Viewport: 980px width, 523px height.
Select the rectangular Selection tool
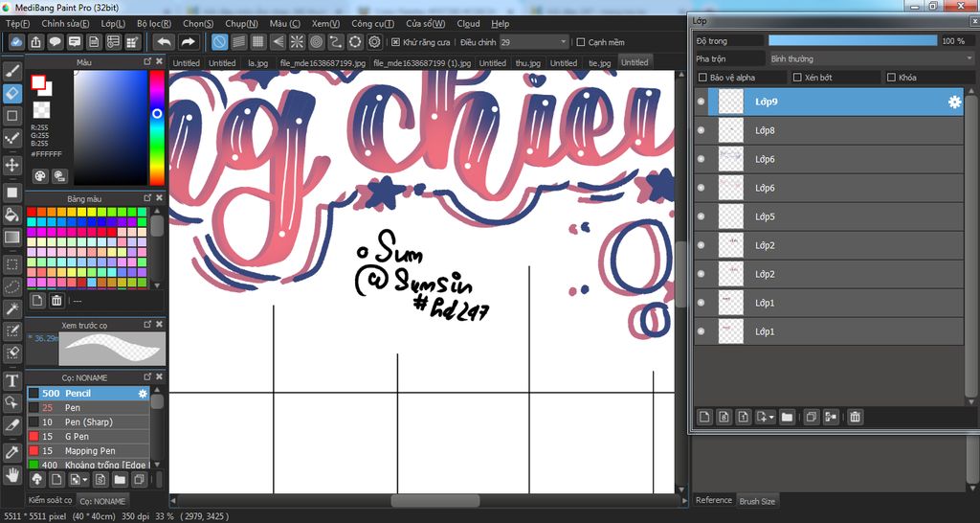coord(11,264)
